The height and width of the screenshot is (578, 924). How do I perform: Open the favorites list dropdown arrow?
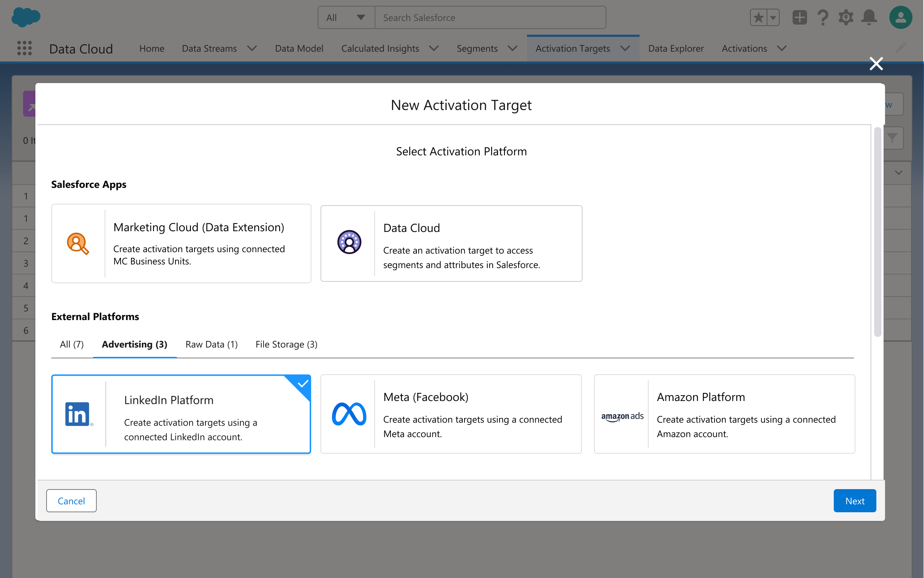pyautogui.click(x=773, y=18)
